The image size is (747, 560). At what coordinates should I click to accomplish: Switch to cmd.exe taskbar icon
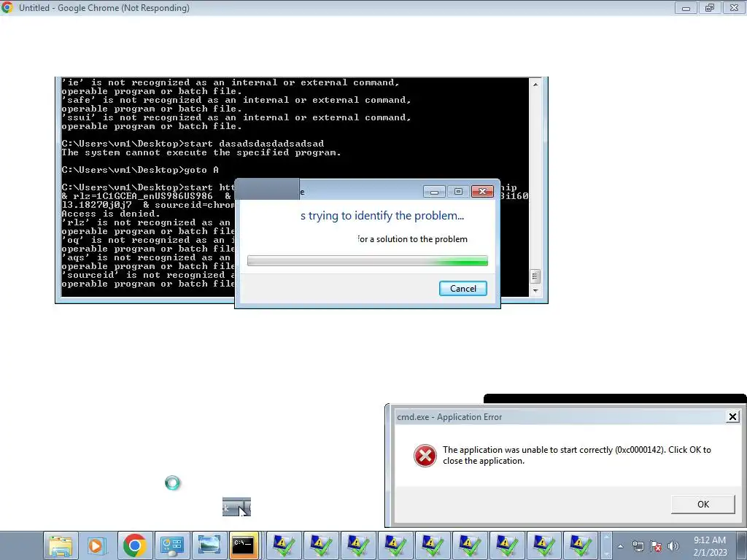click(x=244, y=545)
